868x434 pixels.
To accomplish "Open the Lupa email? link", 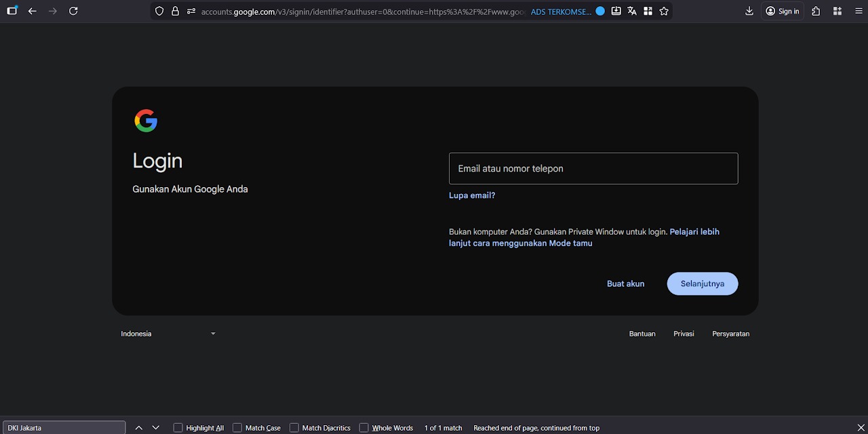I will [x=472, y=195].
